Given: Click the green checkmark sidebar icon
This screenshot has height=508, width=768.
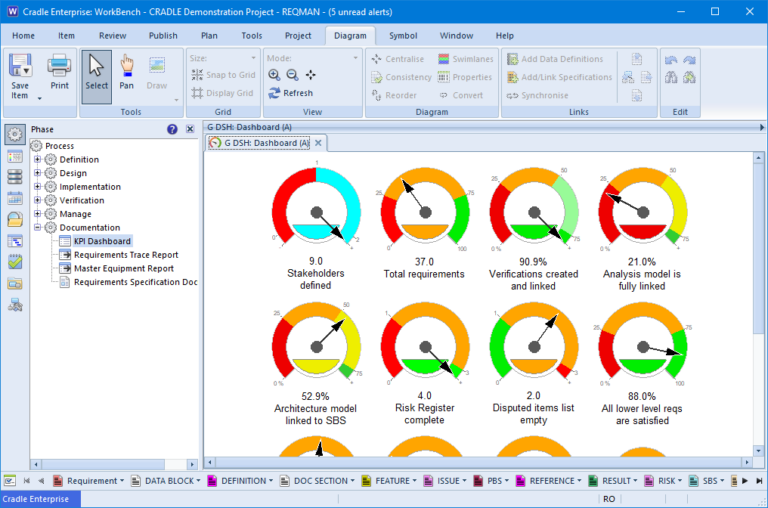Looking at the screenshot, I should tap(15, 262).
